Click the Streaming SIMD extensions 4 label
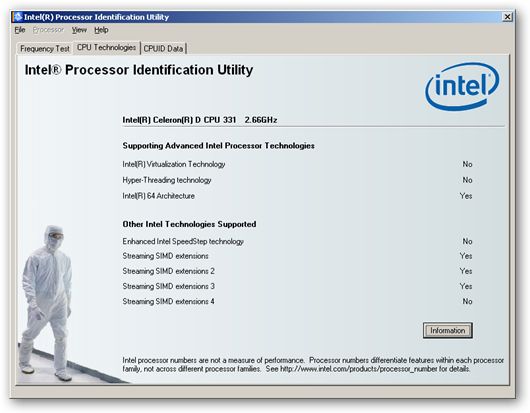Screen dimensions: 530x413 click(x=168, y=301)
